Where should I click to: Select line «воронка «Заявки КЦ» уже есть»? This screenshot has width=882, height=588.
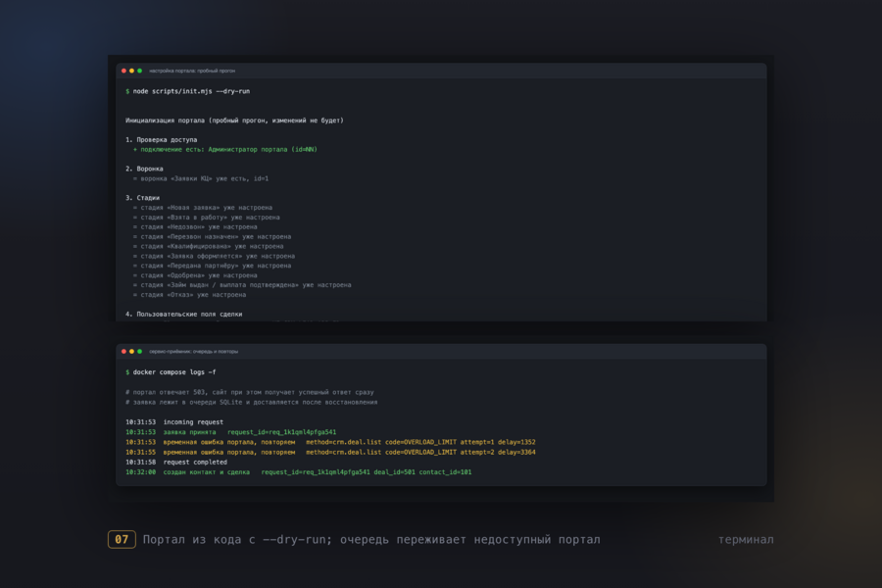[201, 178]
